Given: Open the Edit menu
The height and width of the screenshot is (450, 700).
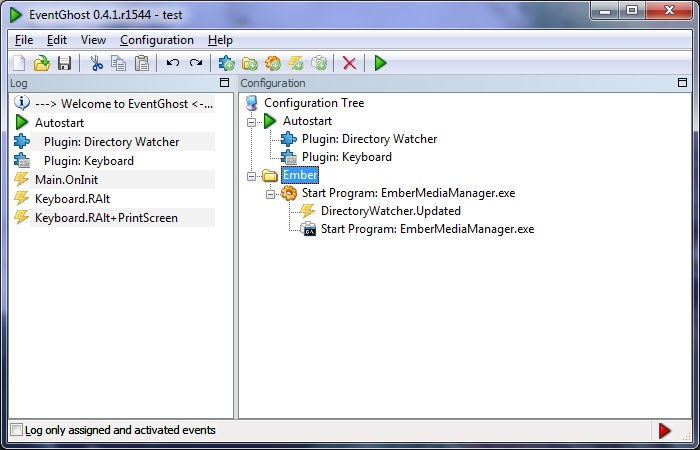Looking at the screenshot, I should point(57,40).
